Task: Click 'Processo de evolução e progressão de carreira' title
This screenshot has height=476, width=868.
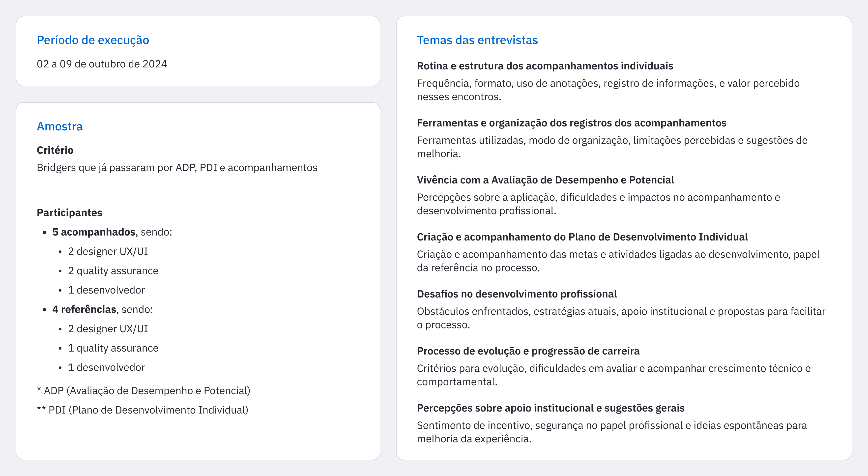Action: [x=528, y=351]
